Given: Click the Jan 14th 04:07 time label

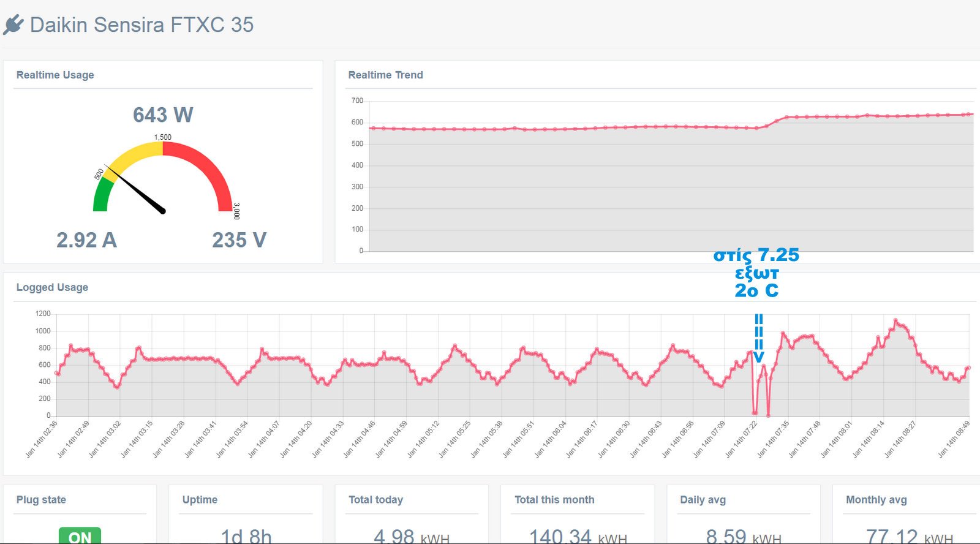Looking at the screenshot, I should tap(263, 439).
